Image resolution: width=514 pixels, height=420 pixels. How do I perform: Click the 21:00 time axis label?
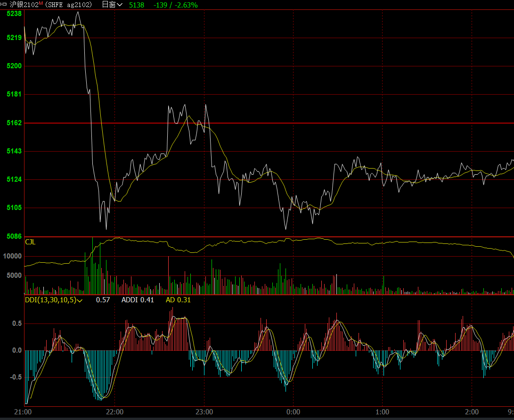[x=23, y=412]
